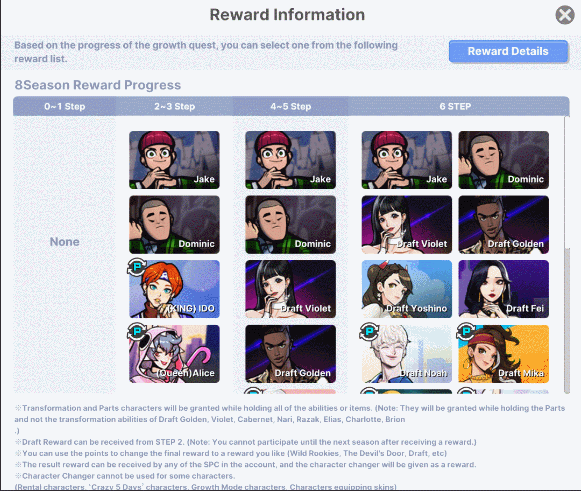Click the P changer icon on Draft Mika
Screen dimensions: 581x491
point(466,332)
